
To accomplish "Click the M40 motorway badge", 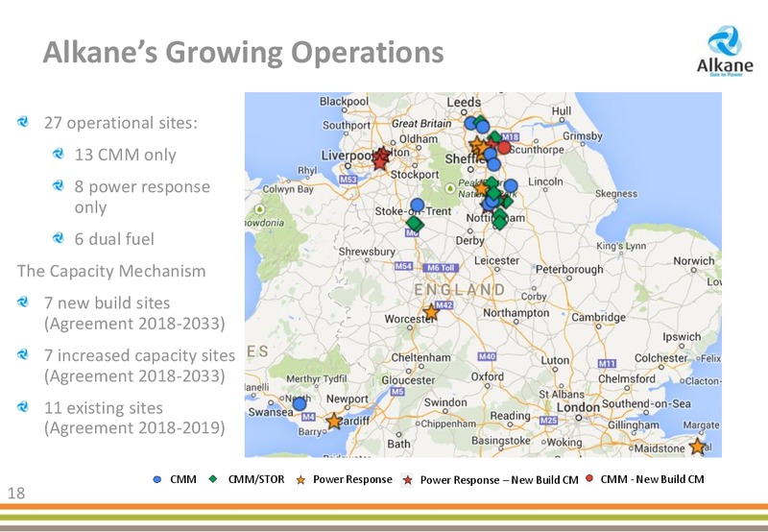I will point(487,356).
